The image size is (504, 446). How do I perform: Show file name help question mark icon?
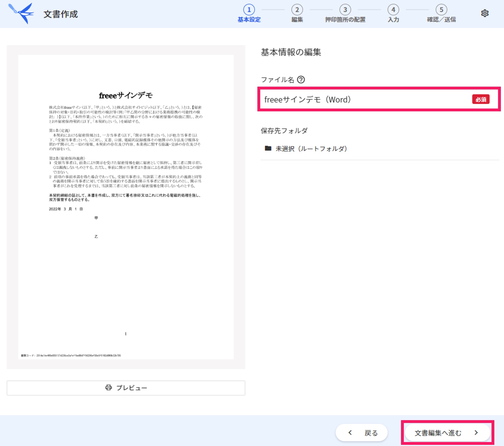pyautogui.click(x=301, y=80)
